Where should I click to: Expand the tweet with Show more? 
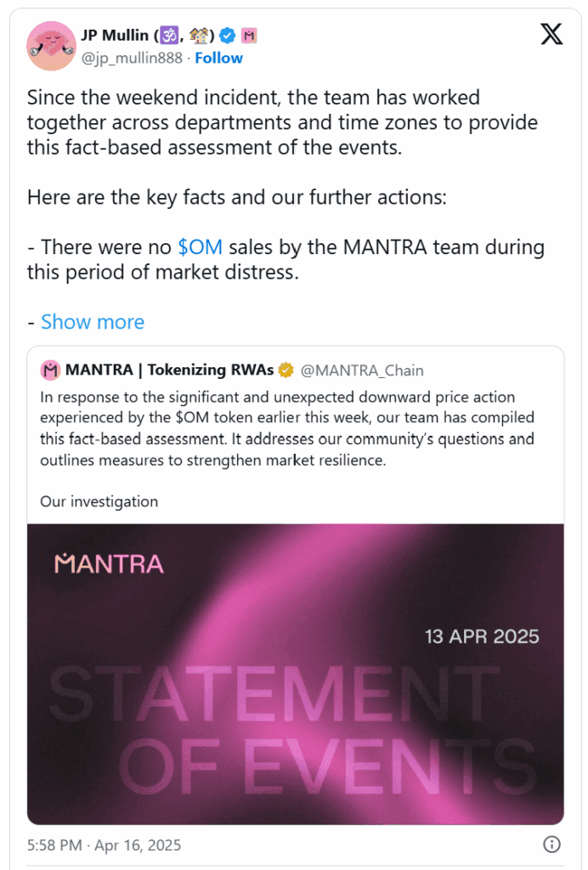click(93, 321)
